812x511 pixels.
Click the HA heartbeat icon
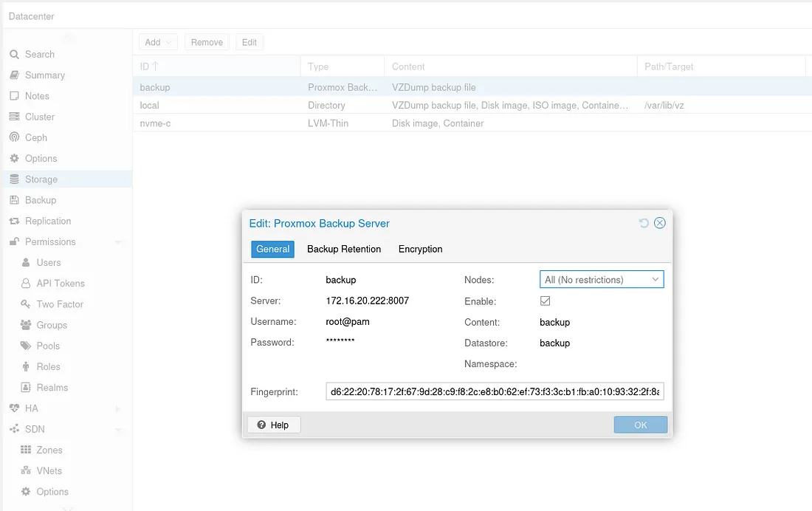coord(14,408)
